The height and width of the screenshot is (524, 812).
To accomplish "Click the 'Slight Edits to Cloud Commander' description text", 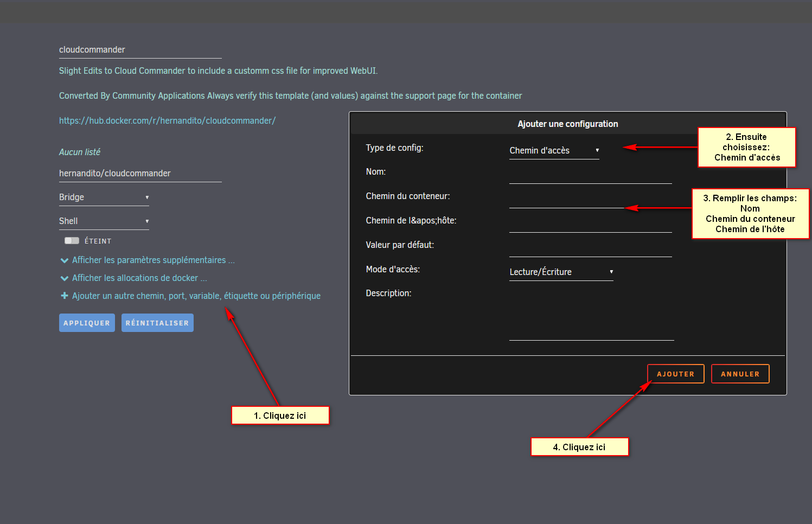I will click(x=218, y=71).
